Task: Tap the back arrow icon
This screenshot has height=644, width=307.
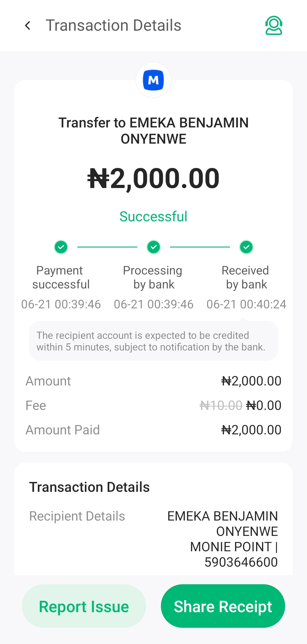Action: [28, 26]
